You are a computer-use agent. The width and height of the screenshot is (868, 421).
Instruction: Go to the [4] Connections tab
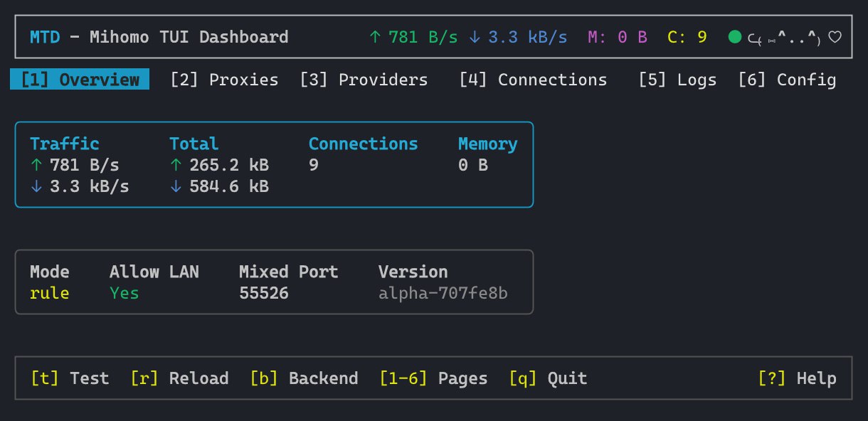click(x=533, y=80)
